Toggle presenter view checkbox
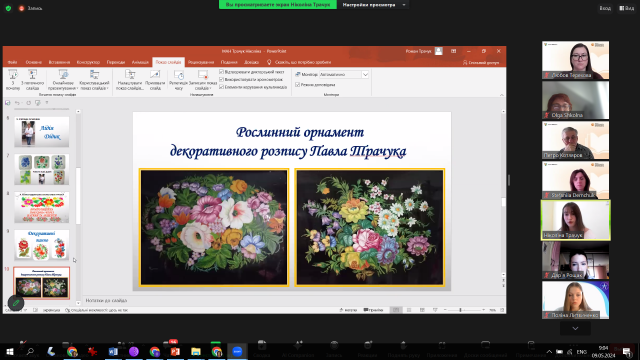Viewport: 640px width, 360px height. 298,84
